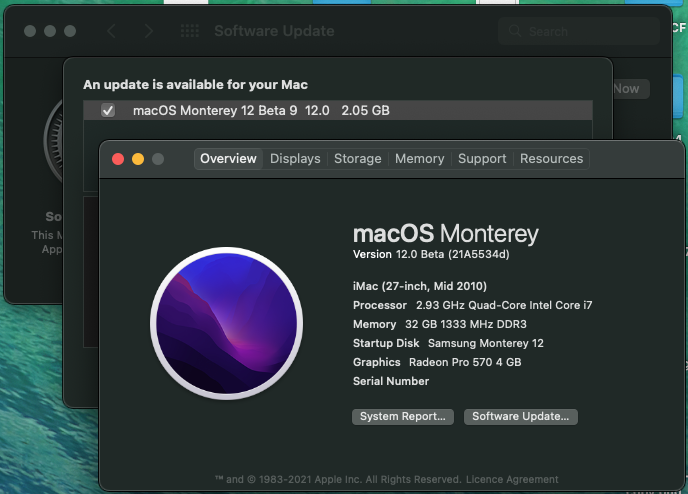Click the macOS Monterey title text
This screenshot has width=688, height=494.
(x=445, y=234)
